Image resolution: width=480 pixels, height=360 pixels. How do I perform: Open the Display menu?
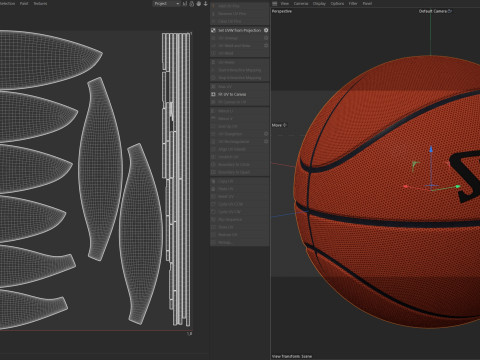[x=319, y=4]
